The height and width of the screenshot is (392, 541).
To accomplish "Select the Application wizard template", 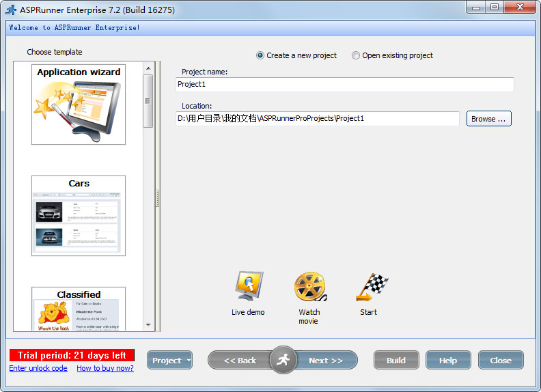I will [79, 104].
